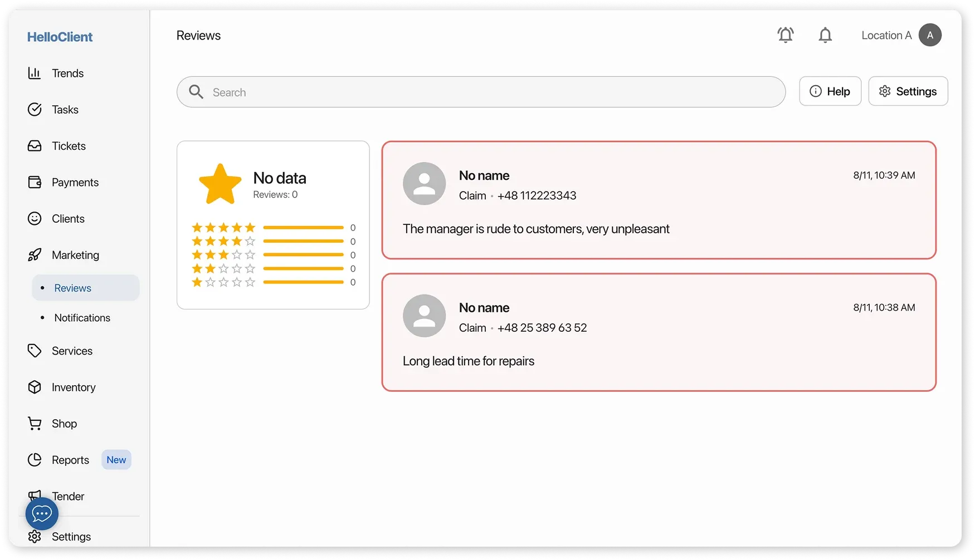
Task: Click the Trends bar chart icon
Action: pyautogui.click(x=35, y=73)
